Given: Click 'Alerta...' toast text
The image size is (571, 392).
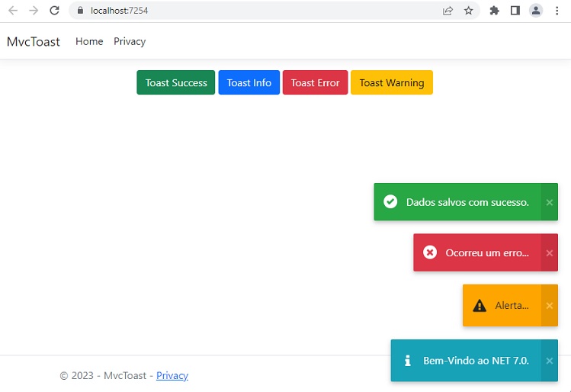Looking at the screenshot, I should tap(512, 305).
